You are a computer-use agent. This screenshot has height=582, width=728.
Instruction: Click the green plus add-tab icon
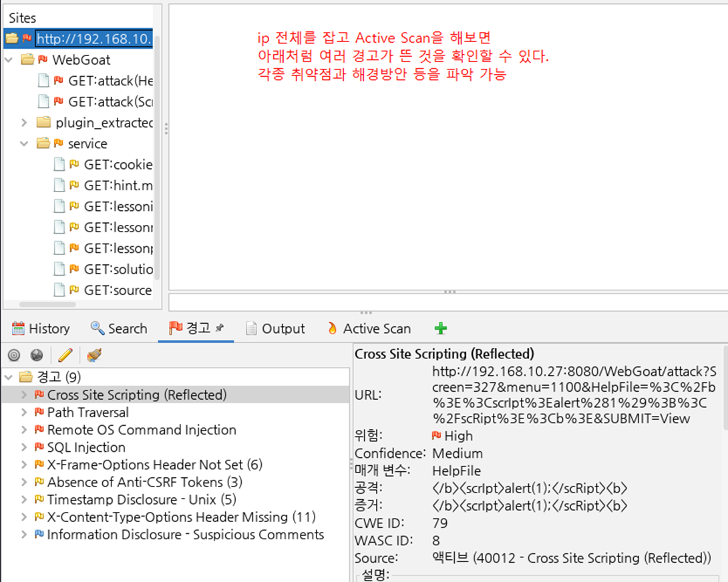[441, 328]
